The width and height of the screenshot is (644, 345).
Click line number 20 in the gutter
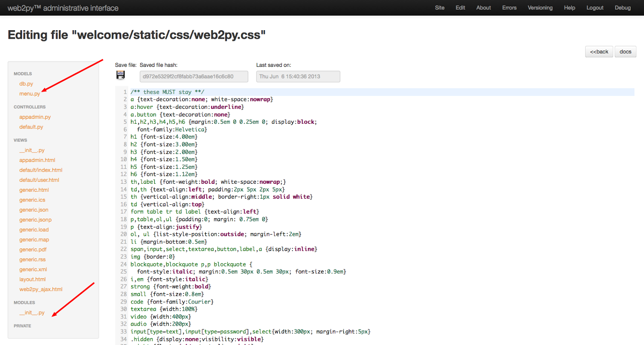click(x=124, y=235)
